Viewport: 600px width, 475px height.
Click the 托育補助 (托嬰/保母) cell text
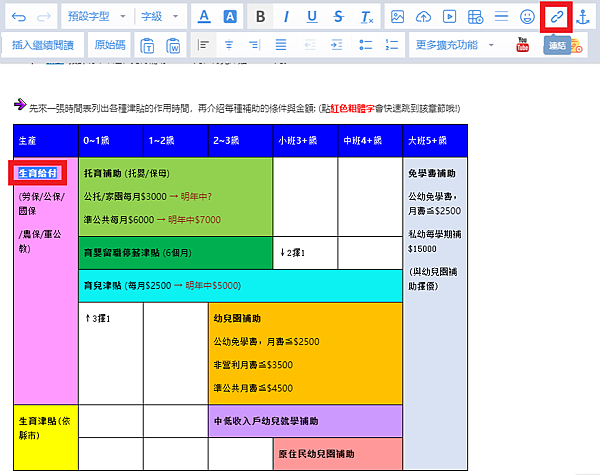127,173
